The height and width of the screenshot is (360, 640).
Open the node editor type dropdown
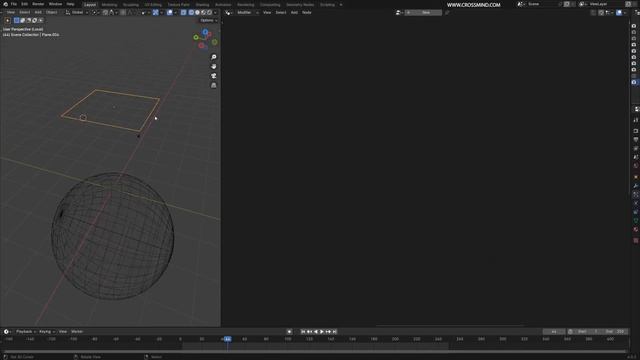229,13
